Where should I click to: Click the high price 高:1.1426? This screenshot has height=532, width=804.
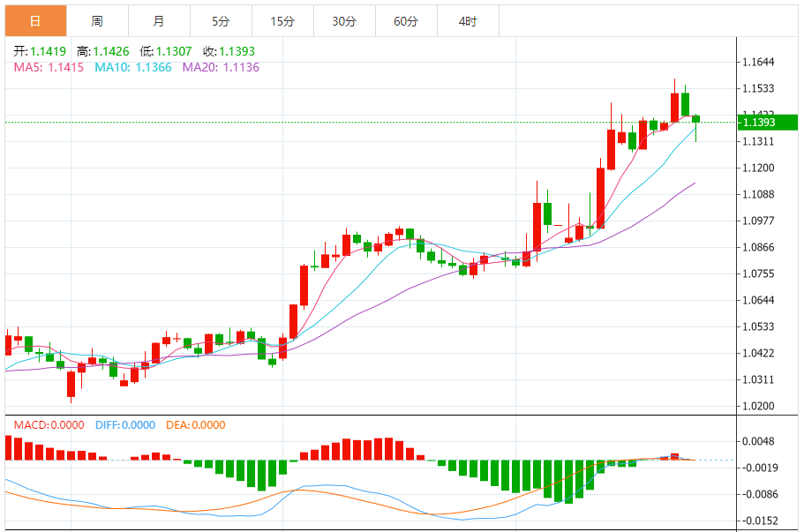point(102,51)
